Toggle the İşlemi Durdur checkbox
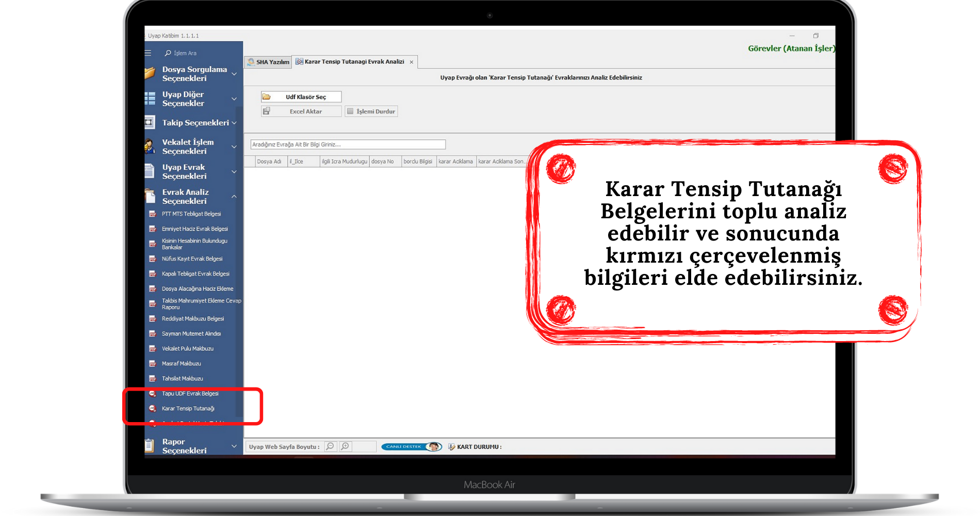The width and height of the screenshot is (980, 516). pos(350,111)
